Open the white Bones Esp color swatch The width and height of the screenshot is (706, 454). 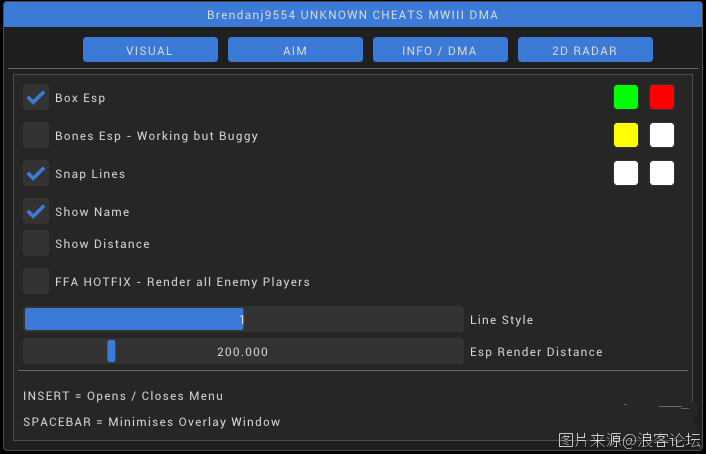point(662,135)
